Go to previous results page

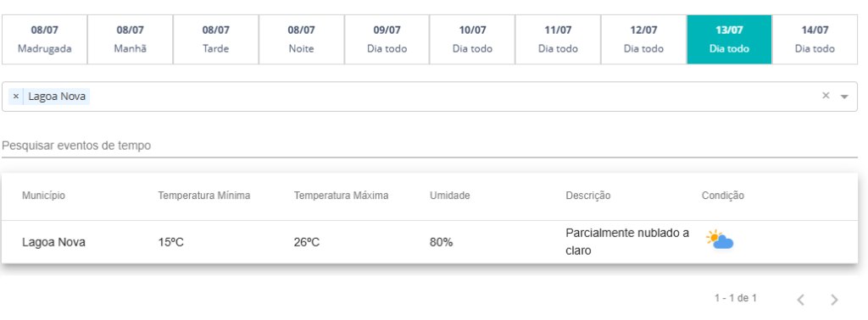(x=800, y=300)
